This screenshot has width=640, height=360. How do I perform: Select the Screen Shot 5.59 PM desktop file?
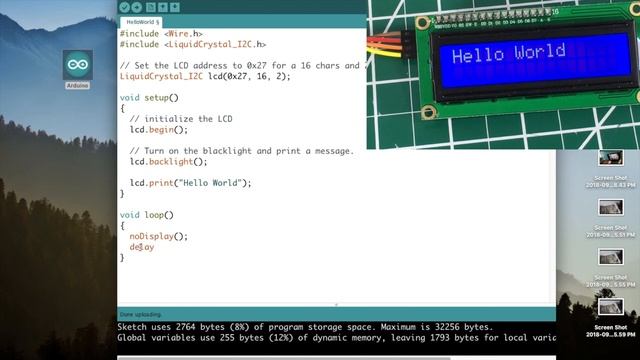[611, 318]
